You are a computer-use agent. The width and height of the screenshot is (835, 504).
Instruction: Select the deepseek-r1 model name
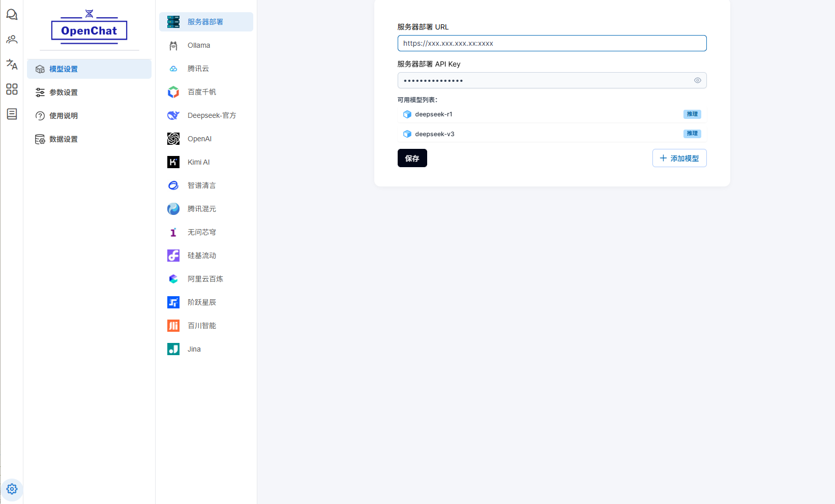point(434,114)
